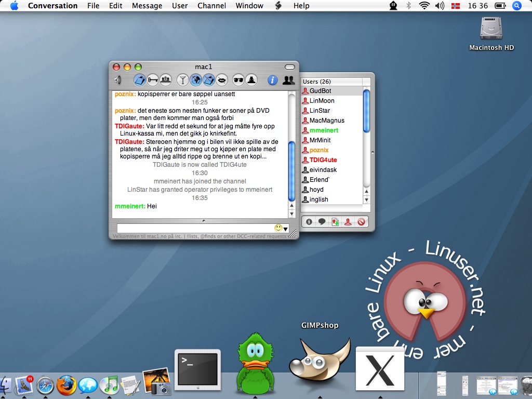Select Erlend` in the user list
The width and height of the screenshot is (532, 399).
point(332,179)
